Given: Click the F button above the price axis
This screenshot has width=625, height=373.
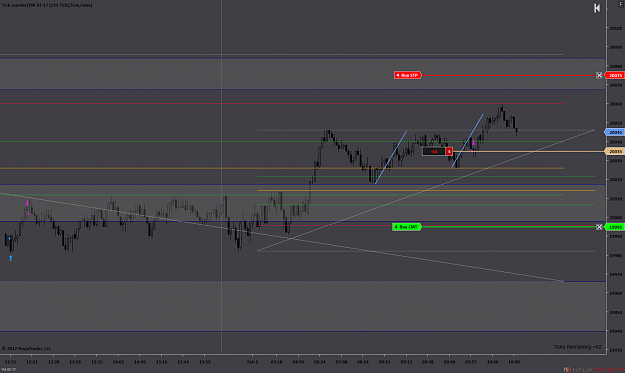Looking at the screenshot, I should point(621,4).
